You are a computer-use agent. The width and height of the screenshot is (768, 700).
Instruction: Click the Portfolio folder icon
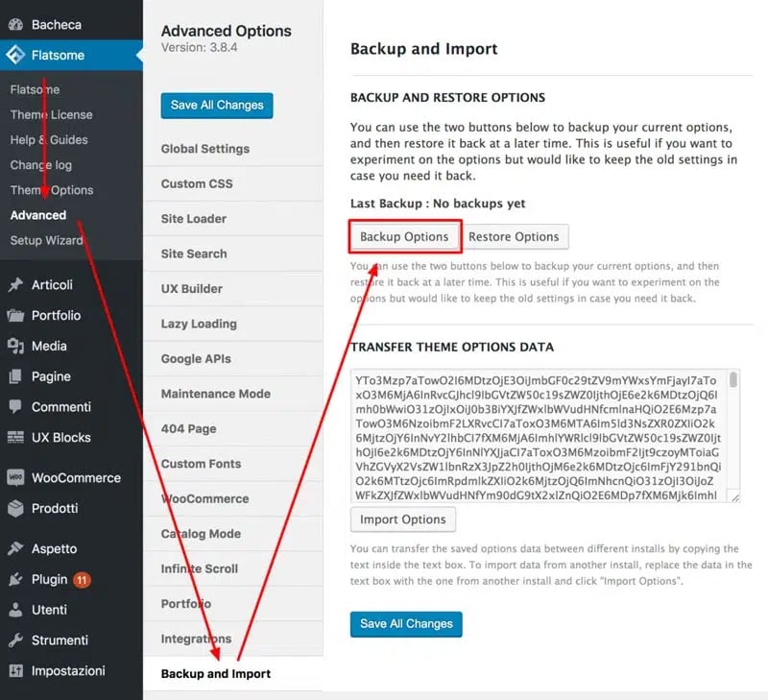point(15,315)
